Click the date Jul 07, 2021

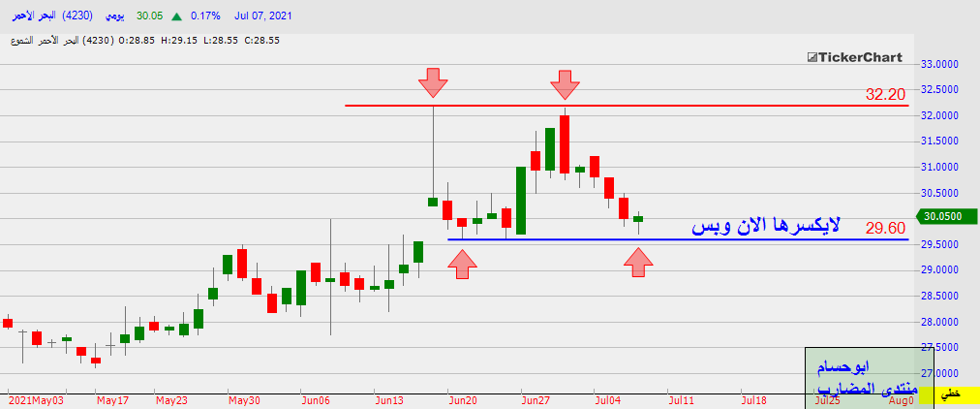pos(263,16)
